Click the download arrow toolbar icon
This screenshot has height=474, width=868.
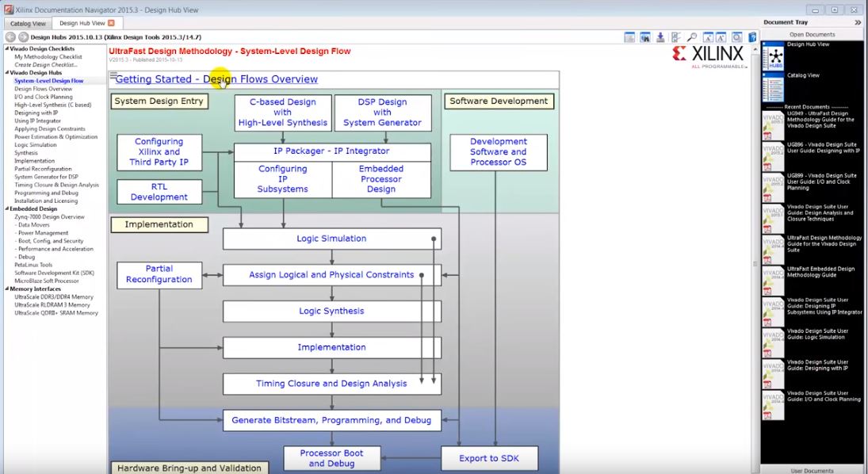pyautogui.click(x=660, y=37)
